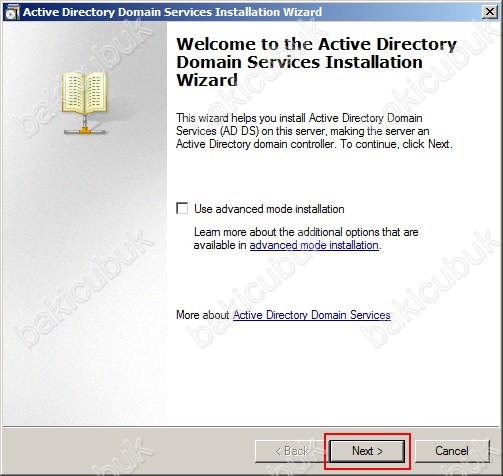503x476 pixels.
Task: Close the wizard with the X button
Action: pos(490,12)
